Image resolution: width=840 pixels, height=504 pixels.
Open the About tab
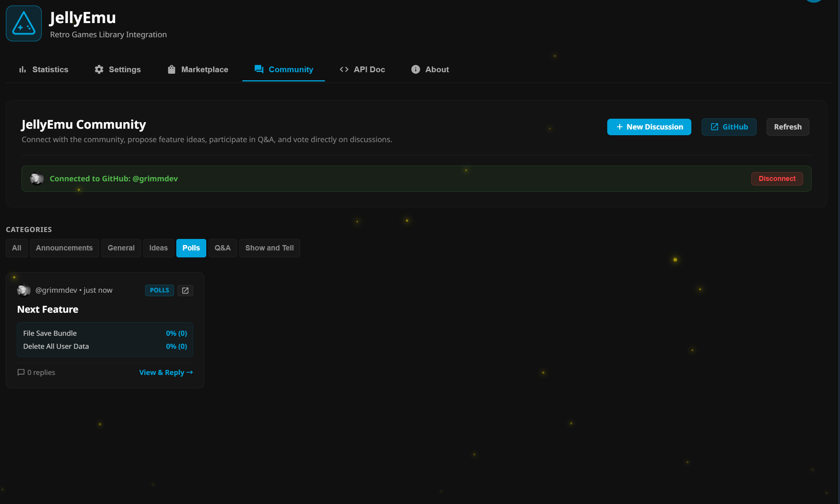point(430,70)
